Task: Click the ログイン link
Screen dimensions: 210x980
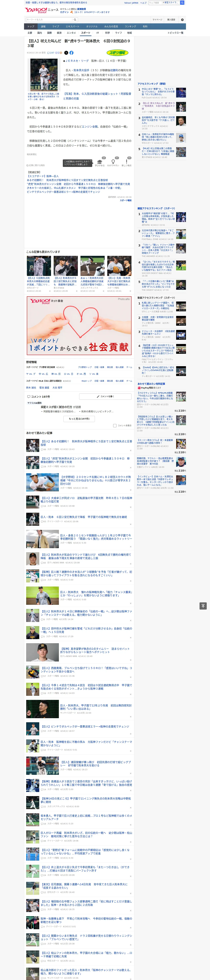Action: click(x=64, y=12)
